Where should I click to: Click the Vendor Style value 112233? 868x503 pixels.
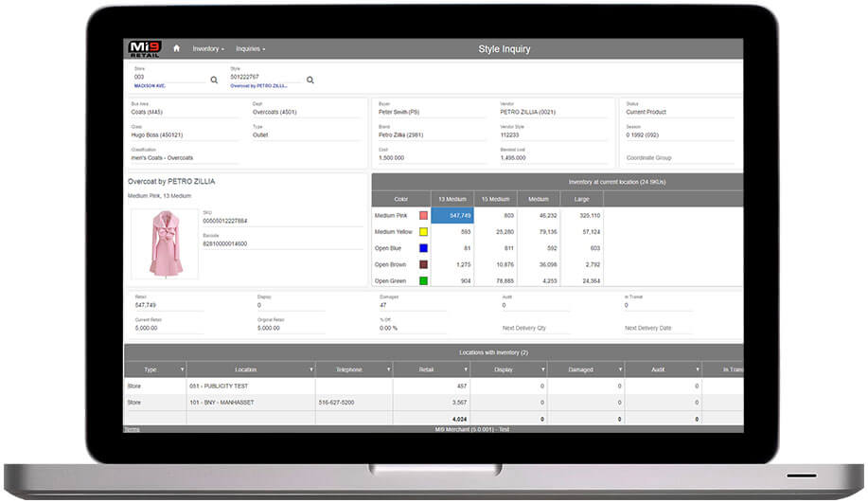[x=510, y=135]
